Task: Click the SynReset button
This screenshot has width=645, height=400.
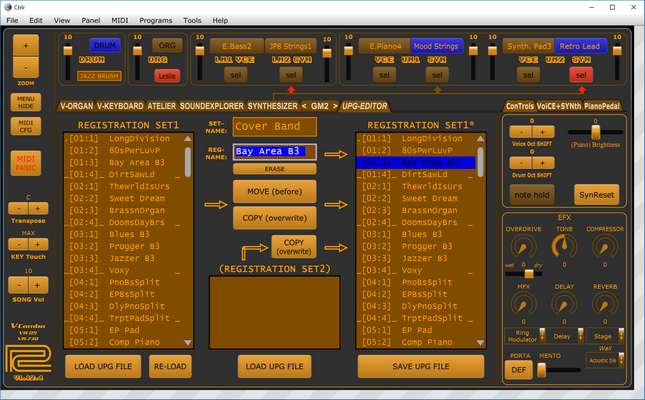Action: pyautogui.click(x=596, y=195)
